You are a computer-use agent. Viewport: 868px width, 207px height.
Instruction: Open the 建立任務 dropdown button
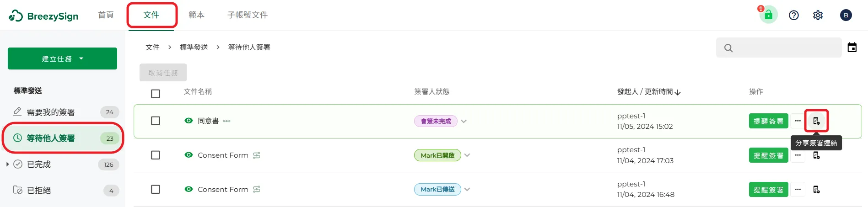[62, 58]
